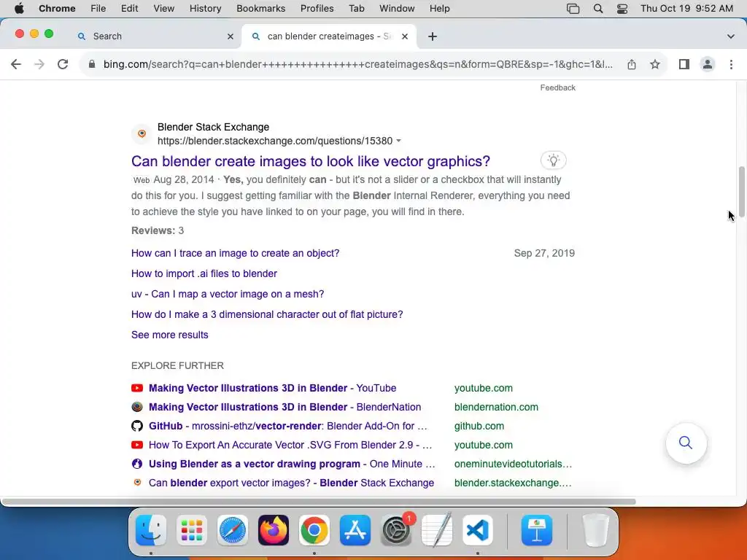Open the Bookmarks menu
The image size is (747, 560).
[260, 9]
